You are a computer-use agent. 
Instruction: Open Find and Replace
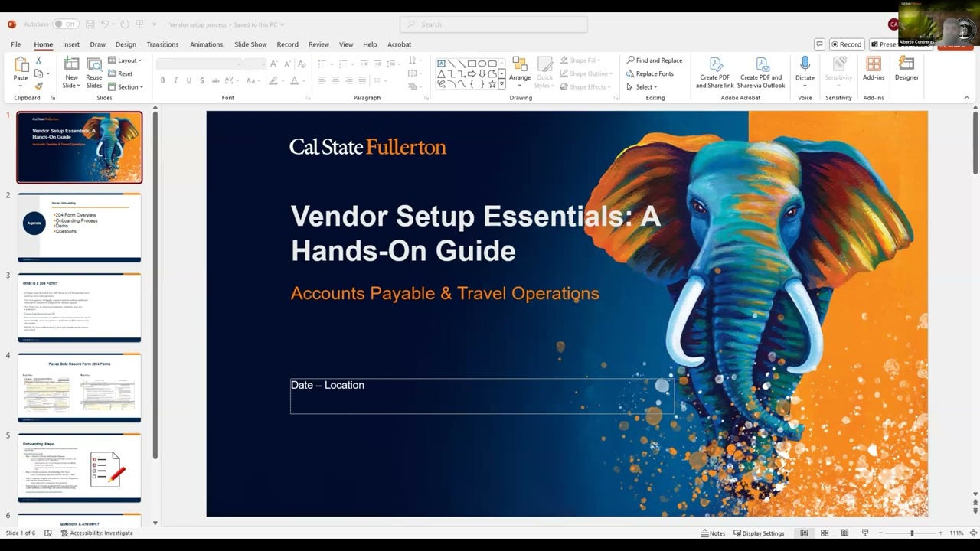point(655,60)
